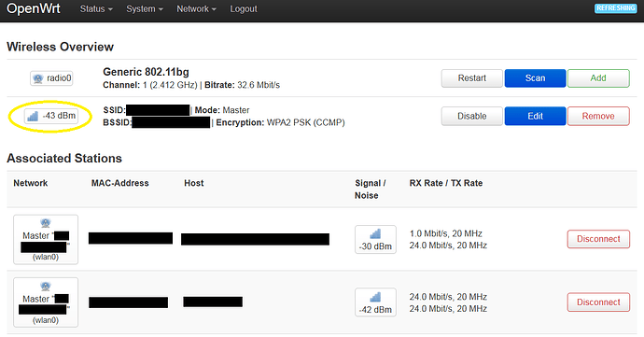Disconnect the station with -42 dBm signal
The width and height of the screenshot is (644, 337).
click(x=598, y=302)
